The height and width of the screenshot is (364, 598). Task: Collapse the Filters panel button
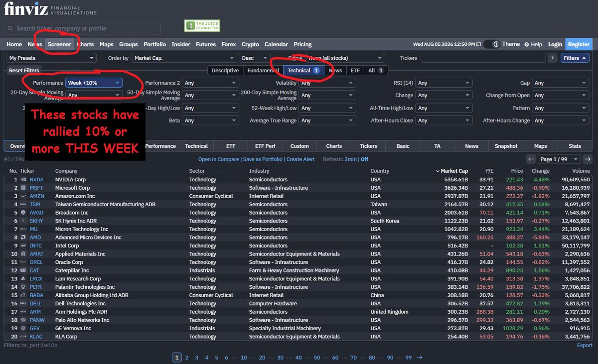coord(575,58)
